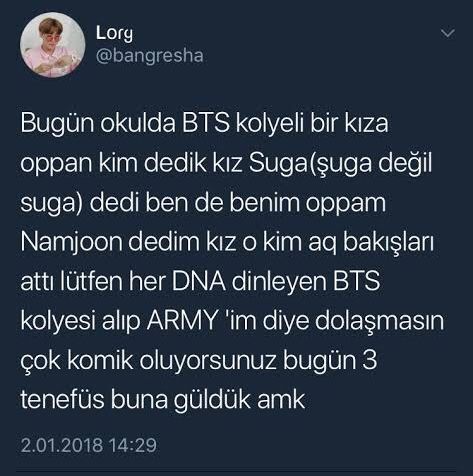Screen dimensions: 473x476
Task: Click the word tenefüs in the last line
Action: 62,400
